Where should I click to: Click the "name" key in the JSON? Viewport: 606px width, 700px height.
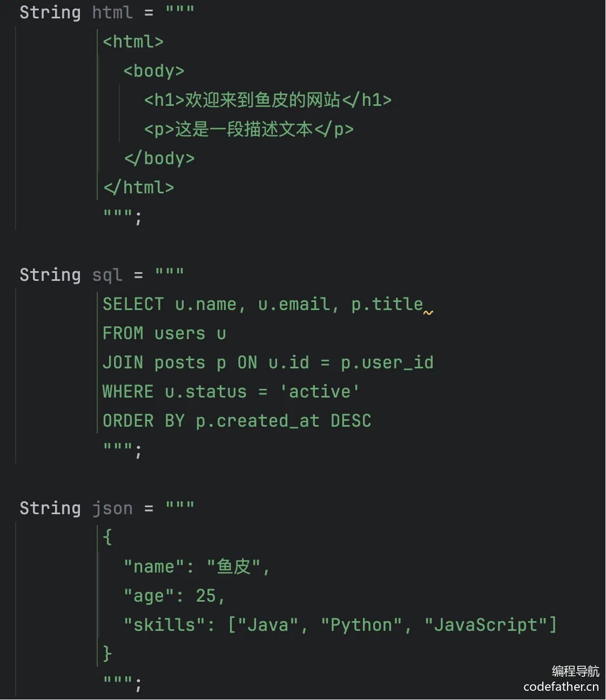[154, 567]
